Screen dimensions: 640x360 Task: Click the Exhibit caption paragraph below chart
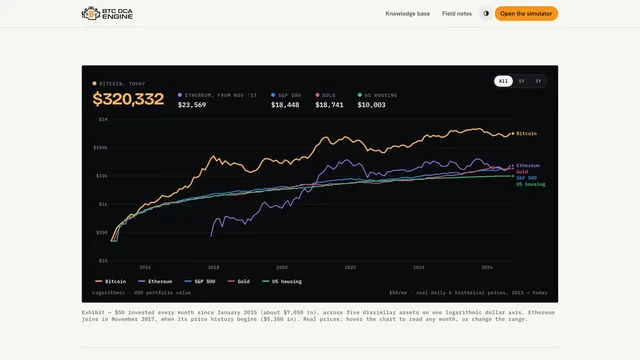coord(318,316)
